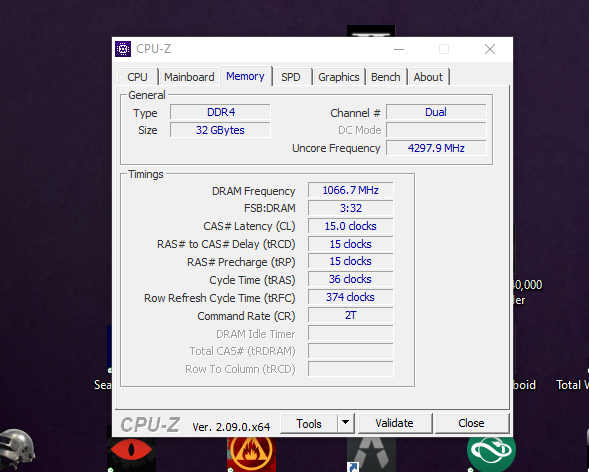Click the Dual channel value field
Viewport: 589px width, 472px height.
[x=436, y=112]
